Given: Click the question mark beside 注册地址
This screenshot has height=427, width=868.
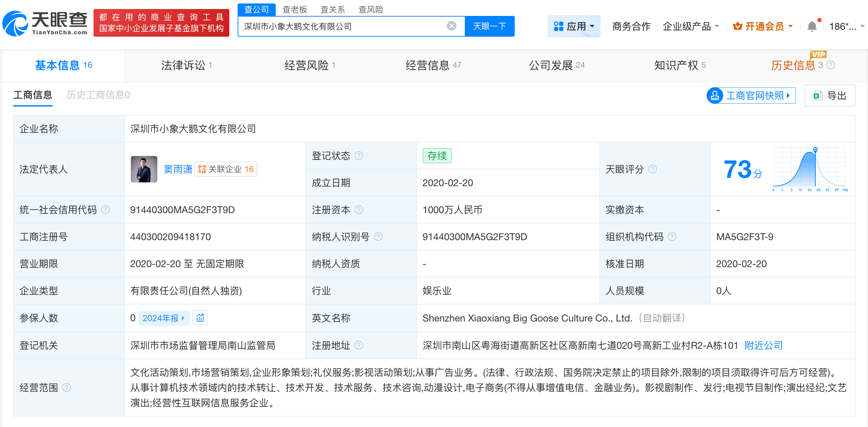Looking at the screenshot, I should pos(359,345).
